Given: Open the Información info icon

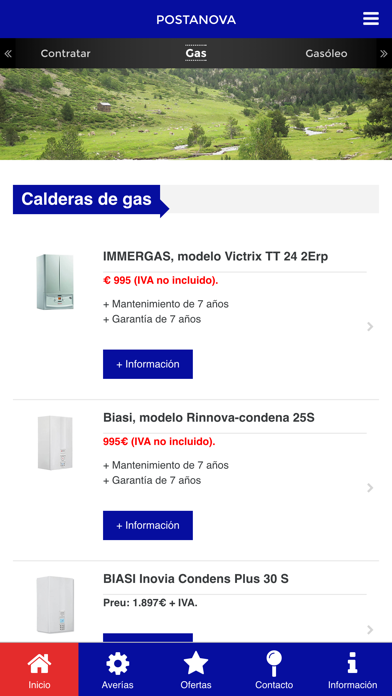Looking at the screenshot, I should [x=352, y=664].
